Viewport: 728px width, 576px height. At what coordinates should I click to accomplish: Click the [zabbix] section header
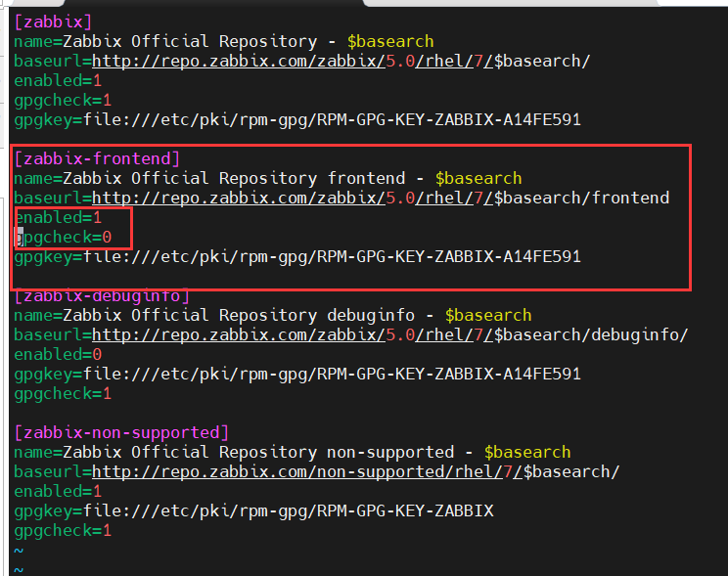(53, 22)
